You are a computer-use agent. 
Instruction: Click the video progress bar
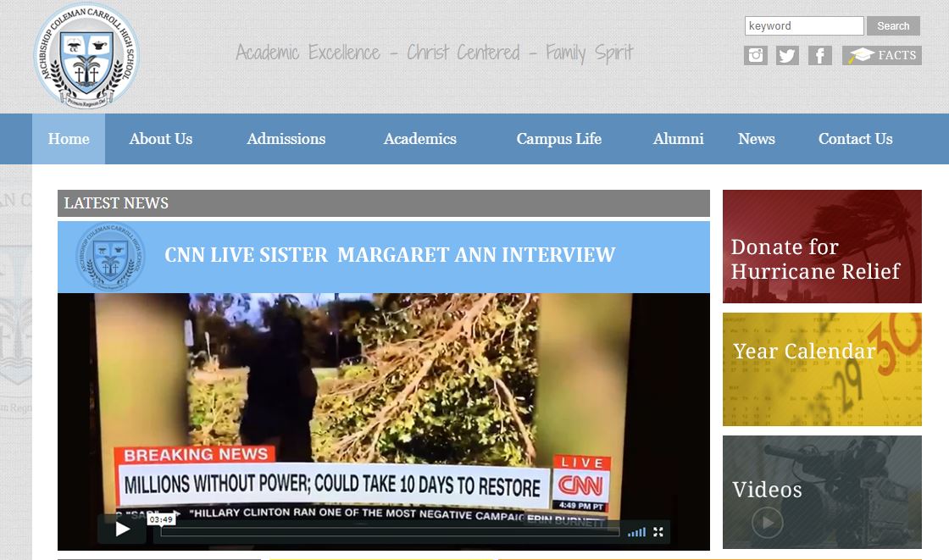[390, 531]
